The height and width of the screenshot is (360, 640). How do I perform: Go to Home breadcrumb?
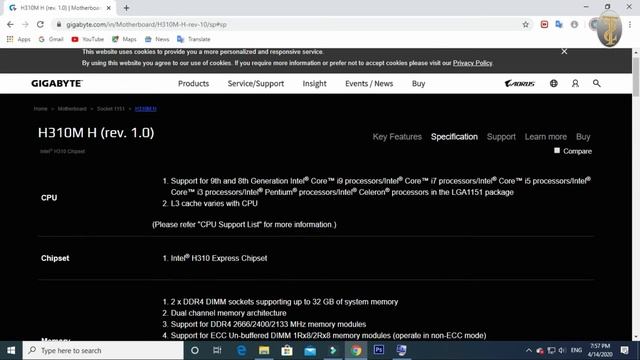pos(40,109)
